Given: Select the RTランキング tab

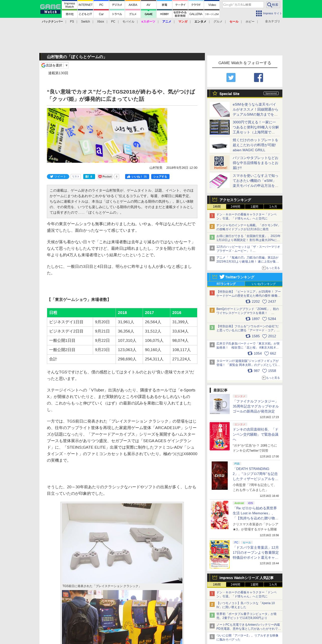Looking at the screenshot, I should click(226, 284).
